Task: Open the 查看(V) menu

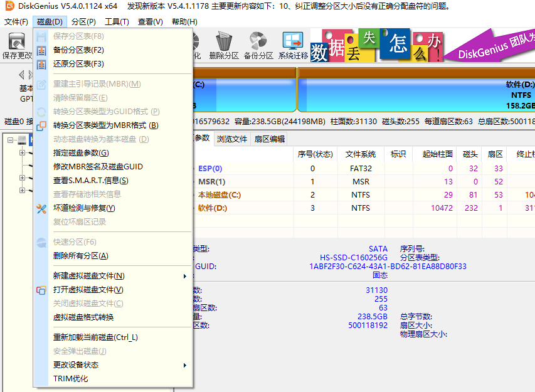Action: tap(150, 22)
